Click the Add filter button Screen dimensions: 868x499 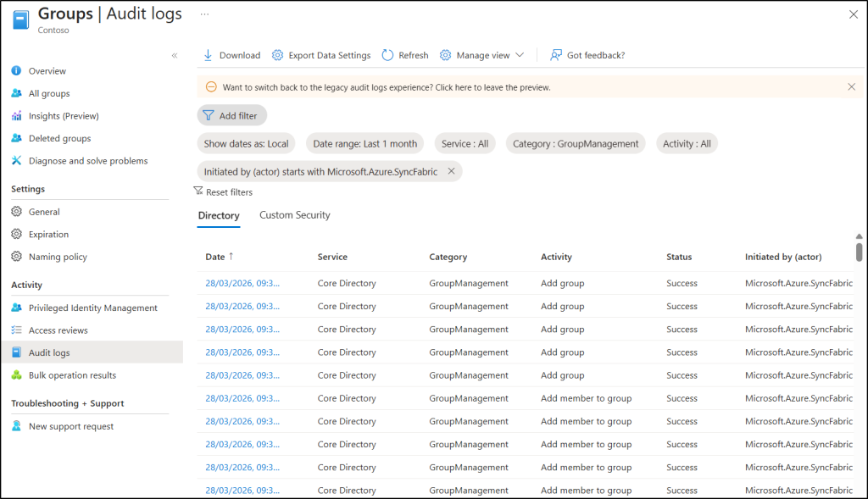[x=231, y=115]
